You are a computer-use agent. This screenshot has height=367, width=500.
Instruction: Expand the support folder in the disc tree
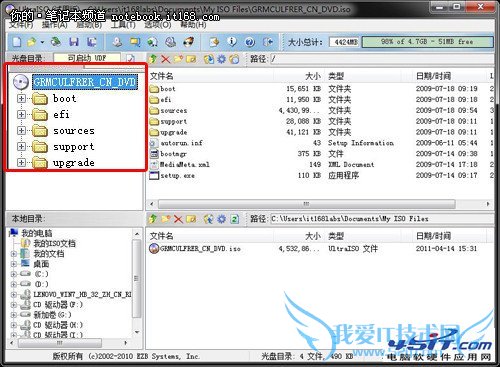(21, 146)
